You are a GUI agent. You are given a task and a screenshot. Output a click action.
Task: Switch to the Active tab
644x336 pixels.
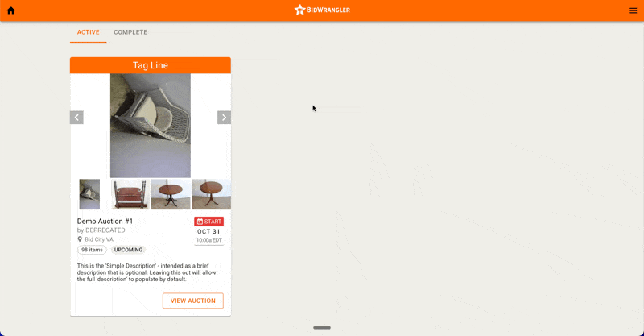(x=89, y=32)
